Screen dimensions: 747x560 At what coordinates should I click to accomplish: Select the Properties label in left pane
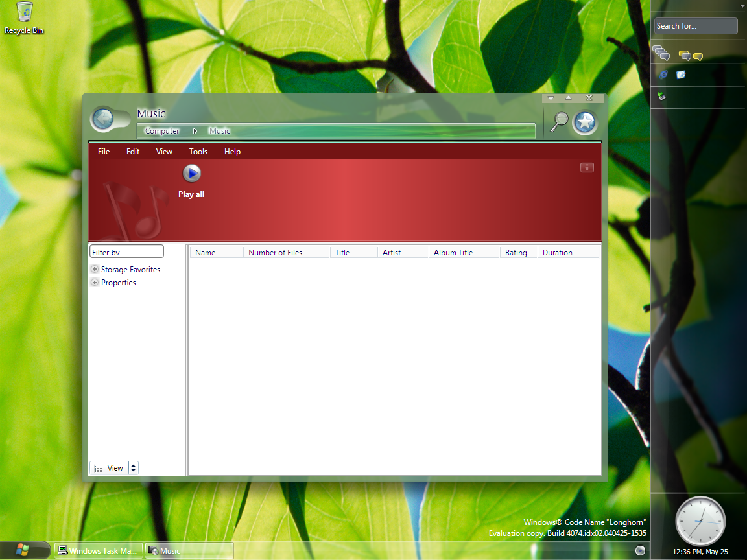point(119,283)
